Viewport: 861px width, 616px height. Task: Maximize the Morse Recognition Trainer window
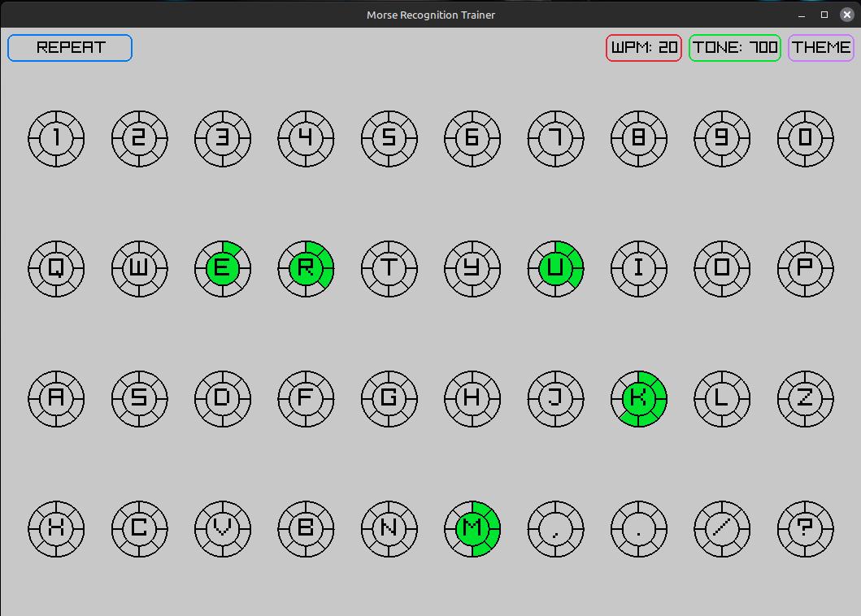pyautogui.click(x=824, y=15)
